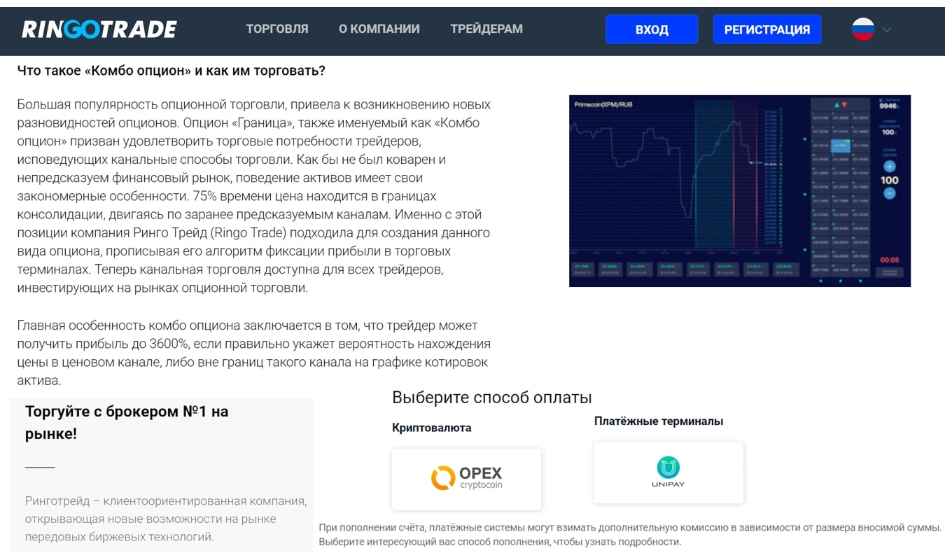945x560 pixels.
Task: Expand the language dropdown chevron
Action: pyautogui.click(x=887, y=29)
